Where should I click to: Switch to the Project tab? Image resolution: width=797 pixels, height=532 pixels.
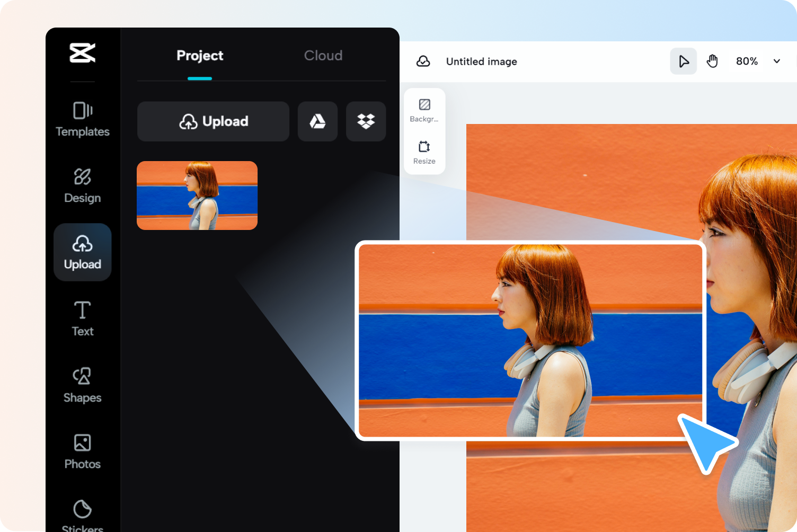[200, 56]
